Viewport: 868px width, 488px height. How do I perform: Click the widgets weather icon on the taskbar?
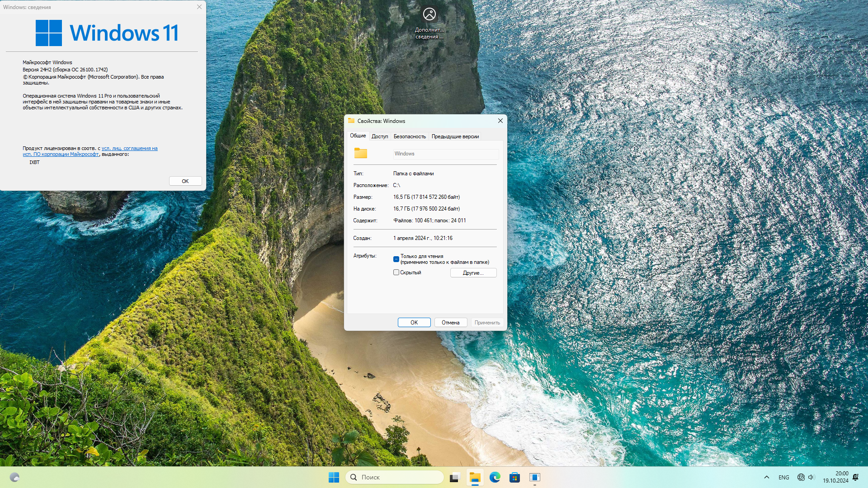[x=14, y=477]
